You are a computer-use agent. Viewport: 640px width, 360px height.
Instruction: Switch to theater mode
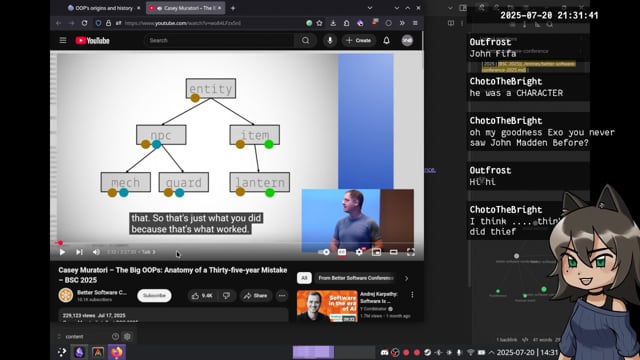[393, 252]
